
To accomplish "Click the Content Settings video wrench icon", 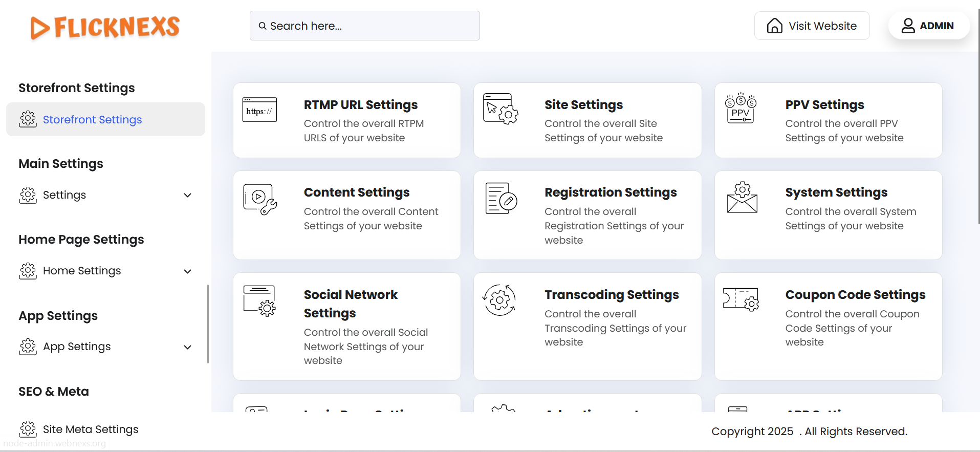I will [x=259, y=199].
